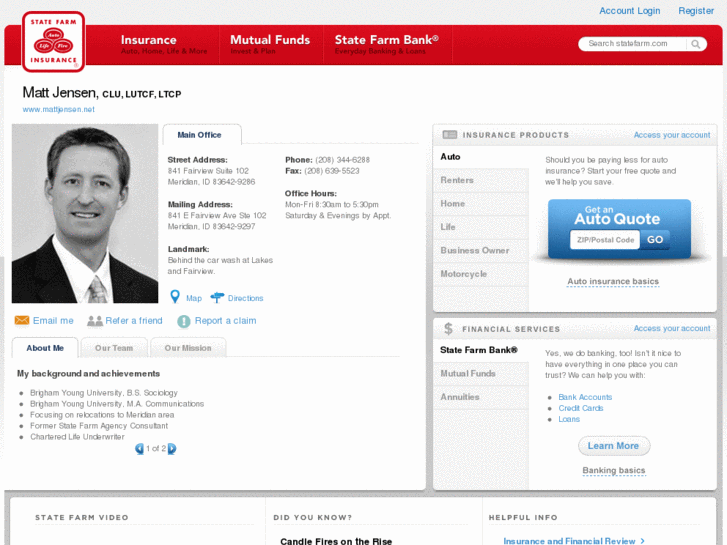Click the map pin icon
This screenshot has width=727, height=545.
(x=175, y=297)
